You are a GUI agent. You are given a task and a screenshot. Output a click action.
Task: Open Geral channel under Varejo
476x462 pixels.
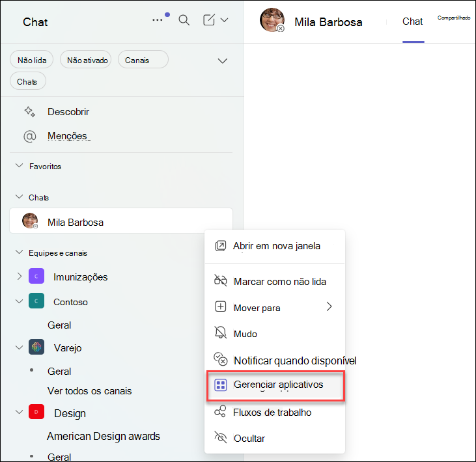pyautogui.click(x=59, y=372)
